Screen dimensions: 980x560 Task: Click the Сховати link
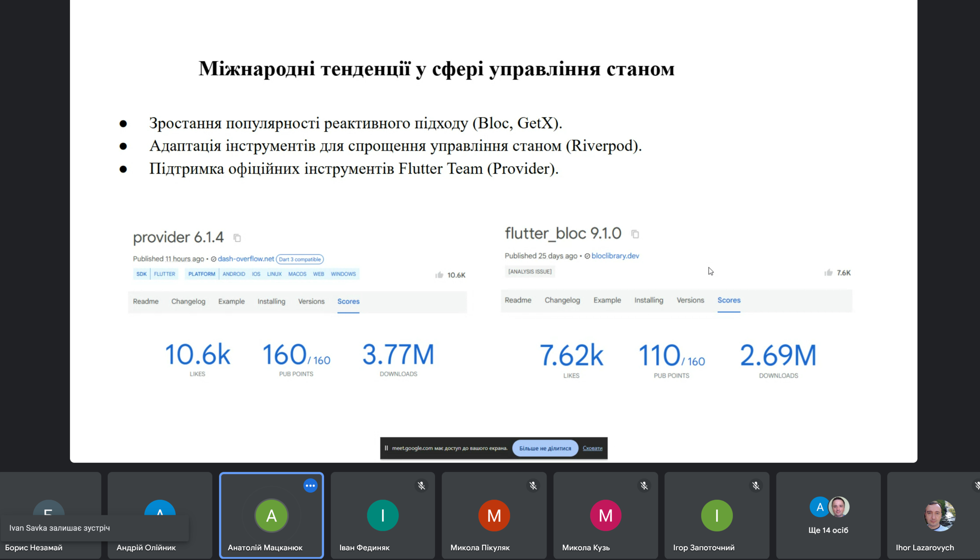[x=592, y=448]
